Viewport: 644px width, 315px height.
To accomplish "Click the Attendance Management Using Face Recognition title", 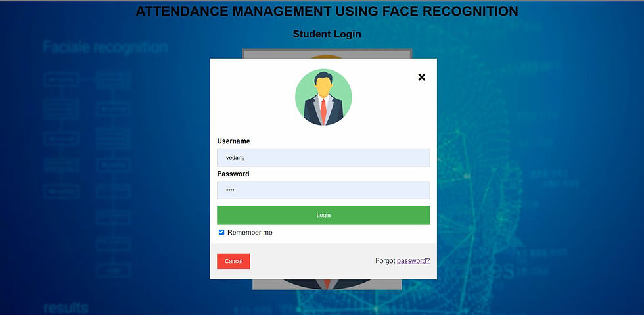I will pos(327,12).
